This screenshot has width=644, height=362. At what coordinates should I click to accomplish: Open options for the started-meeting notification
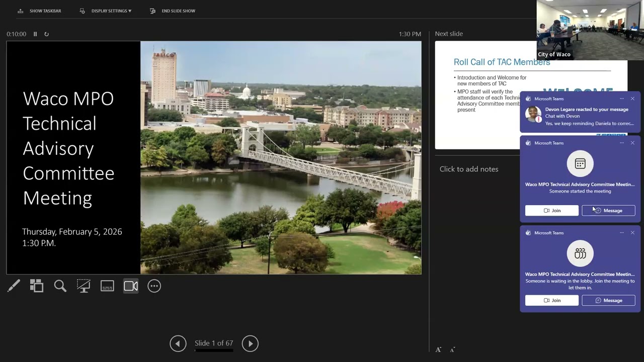(x=622, y=143)
